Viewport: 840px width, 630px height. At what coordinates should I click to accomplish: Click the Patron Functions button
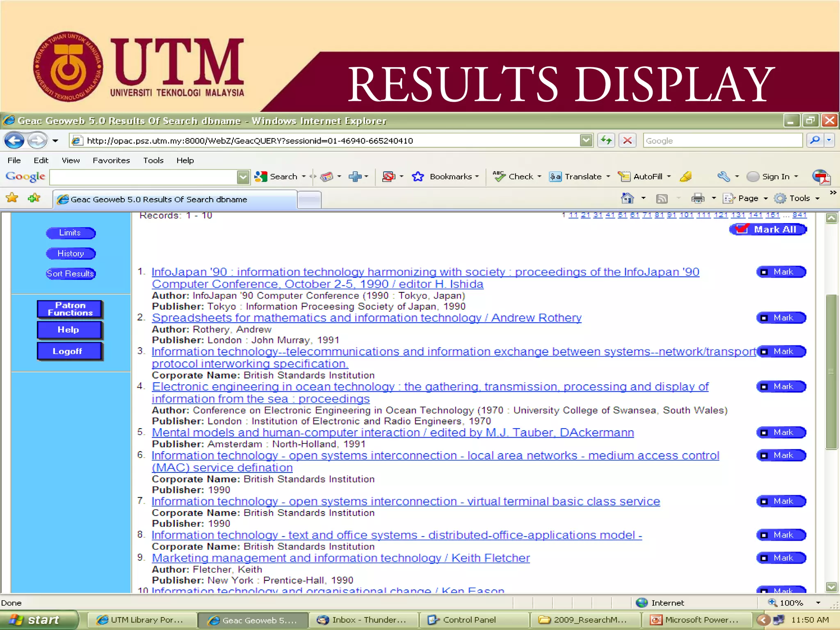coord(70,309)
